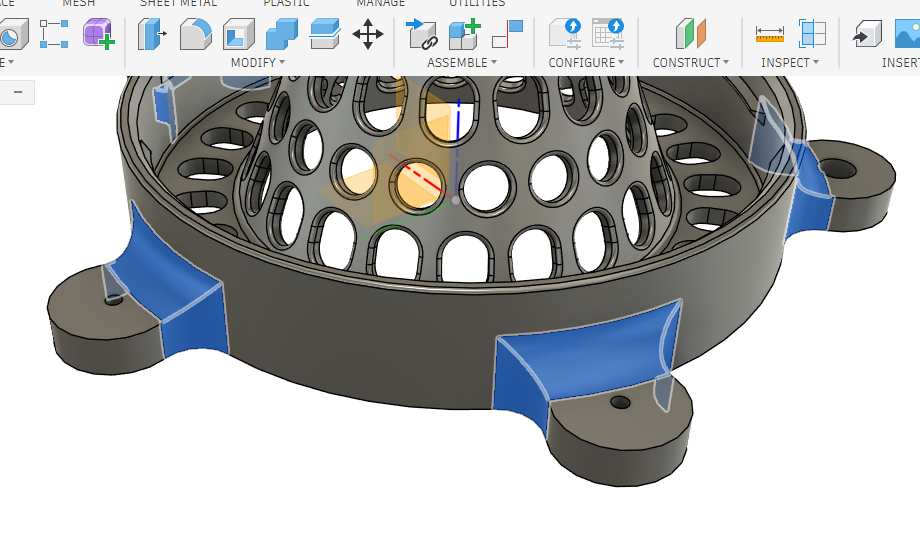Open the INSPECT dropdown
This screenshot has width=920, height=537.
click(789, 63)
